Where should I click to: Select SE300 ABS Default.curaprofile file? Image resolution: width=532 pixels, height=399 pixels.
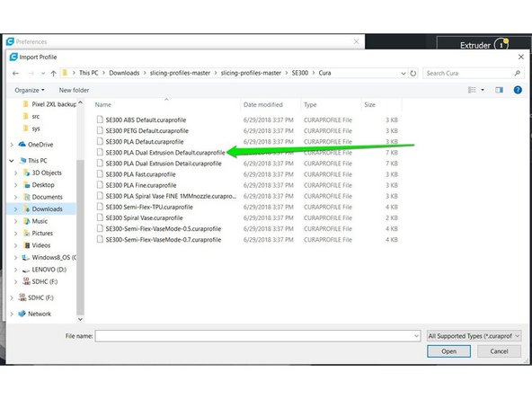coord(146,120)
